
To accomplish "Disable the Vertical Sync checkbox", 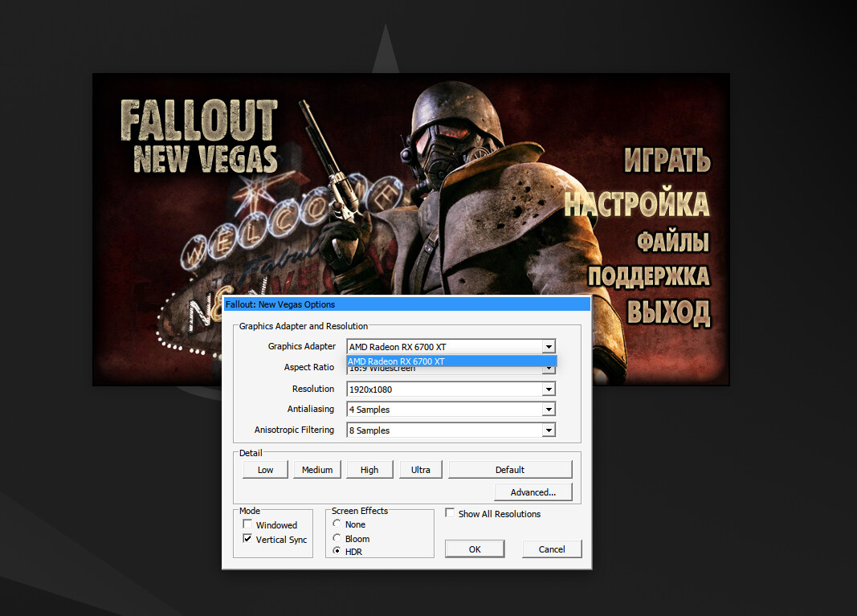I will tap(248, 539).
